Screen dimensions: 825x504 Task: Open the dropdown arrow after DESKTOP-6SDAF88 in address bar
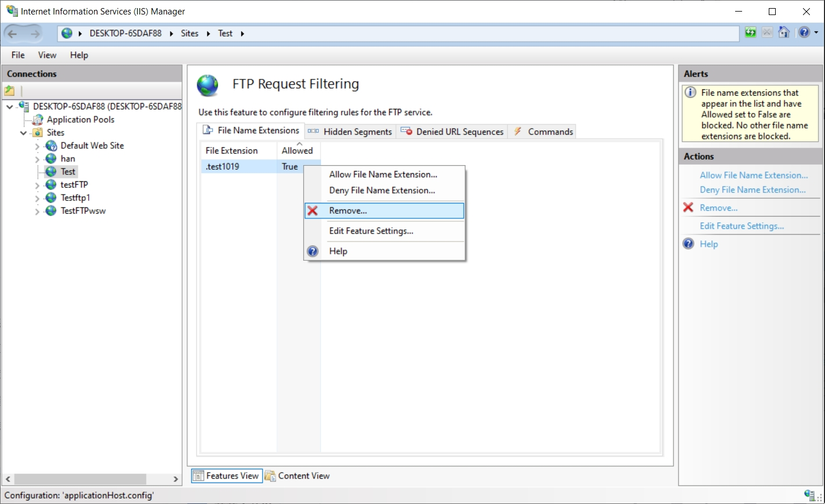[x=172, y=34]
